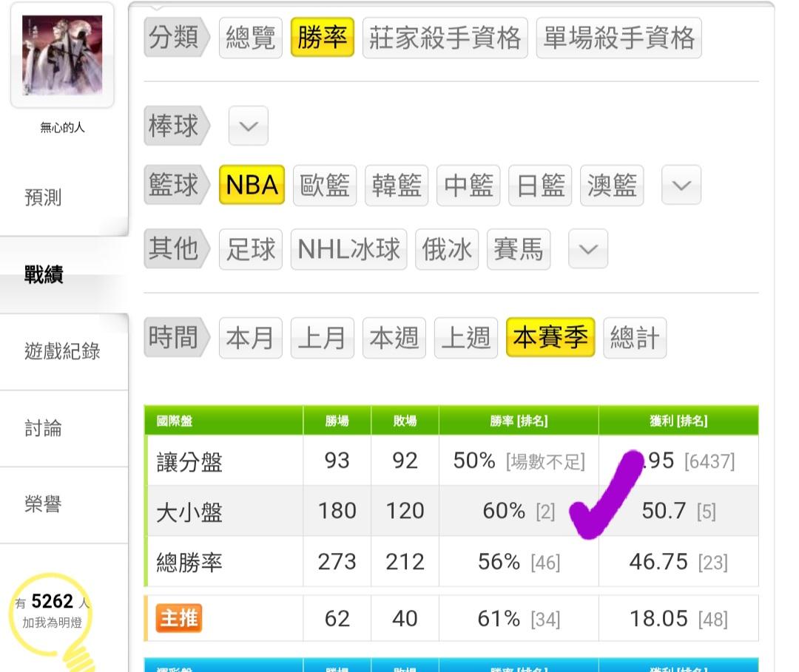Show 總計 all-time stats

pyautogui.click(x=634, y=338)
